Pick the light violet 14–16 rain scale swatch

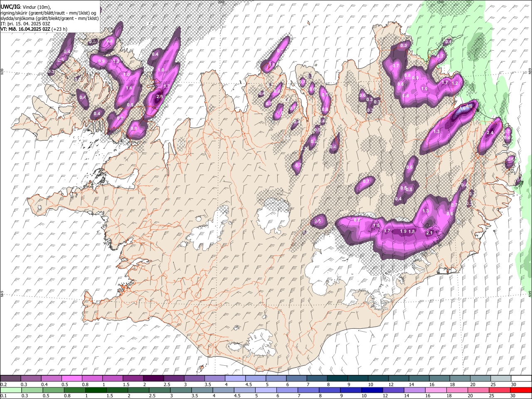[x=414, y=390]
